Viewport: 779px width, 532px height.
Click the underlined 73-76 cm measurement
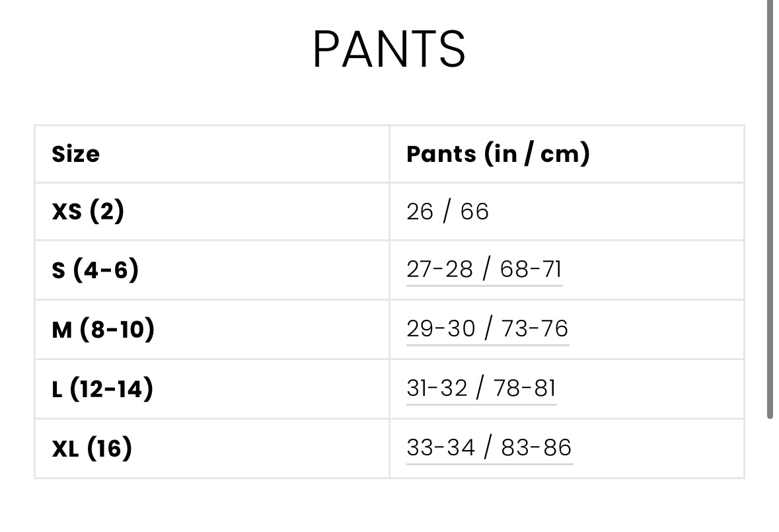(535, 328)
